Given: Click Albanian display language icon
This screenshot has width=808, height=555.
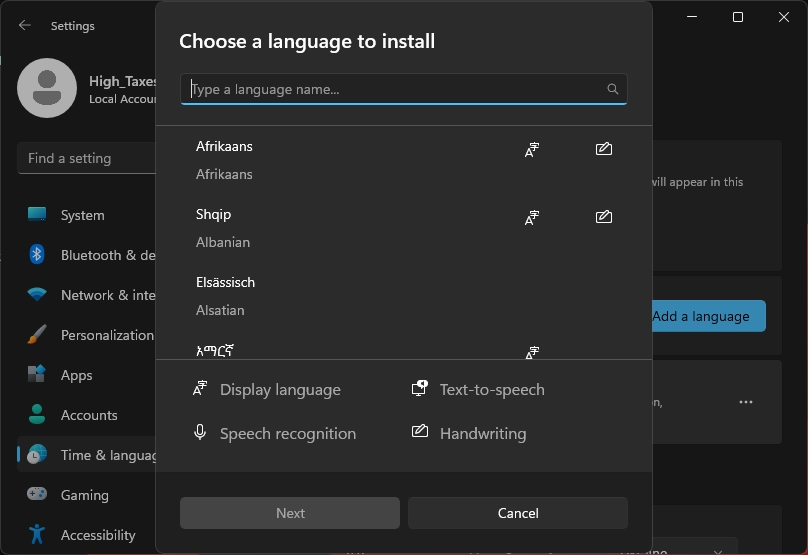Looking at the screenshot, I should [532, 218].
